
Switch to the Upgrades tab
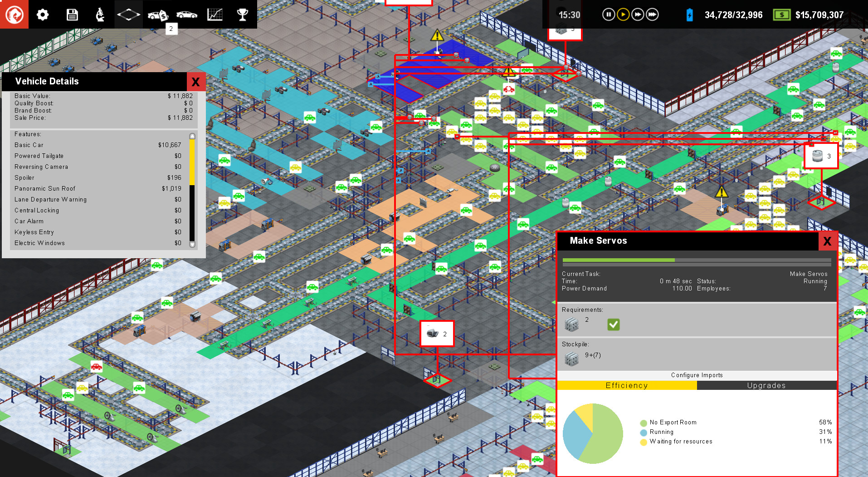pyautogui.click(x=766, y=385)
